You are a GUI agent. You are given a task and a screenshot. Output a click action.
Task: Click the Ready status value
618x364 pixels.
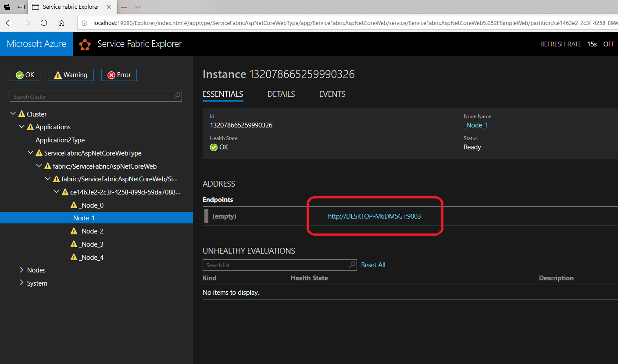[472, 147]
